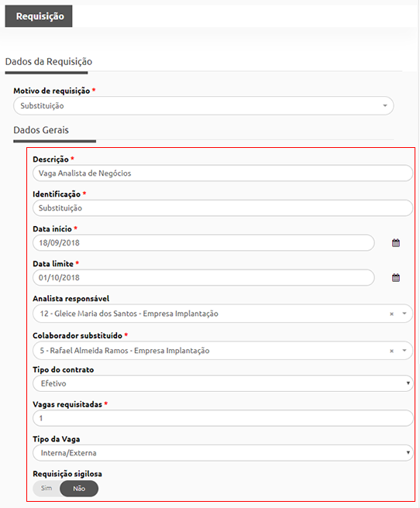The width and height of the screenshot is (420, 508).
Task: Select the Dados Gerais section header
Action: (x=41, y=130)
